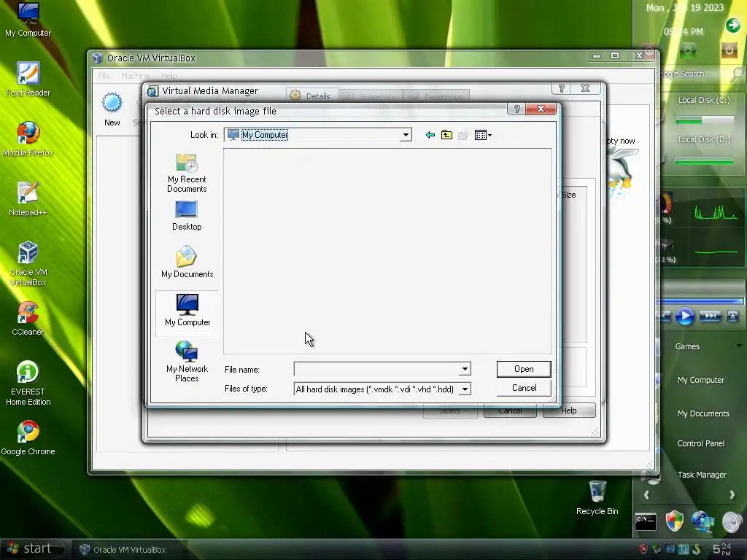Viewport: 747px width, 560px height.
Task: Expand the File name dropdown arrow
Action: (x=465, y=368)
